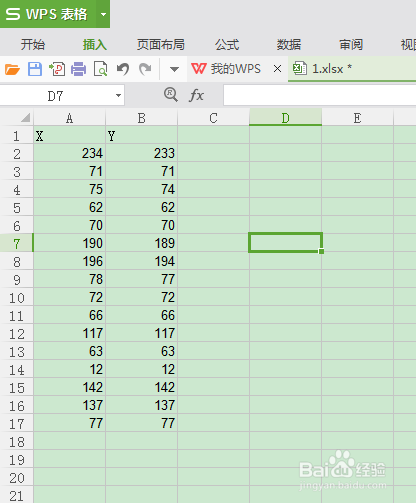Viewport: 416px width, 503px height.
Task: Click cell B1 containing Y
Action: [x=141, y=136]
